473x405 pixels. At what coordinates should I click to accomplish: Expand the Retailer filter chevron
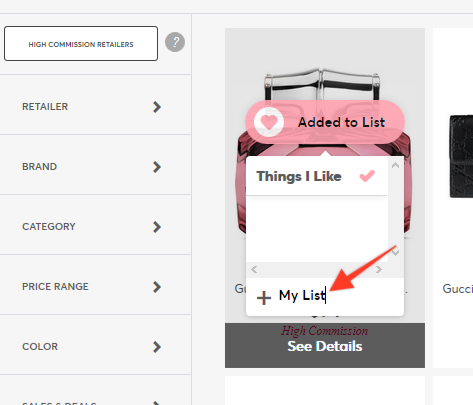click(157, 107)
